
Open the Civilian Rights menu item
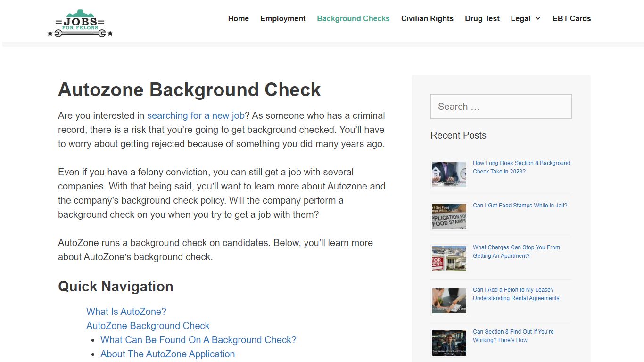[x=427, y=19]
